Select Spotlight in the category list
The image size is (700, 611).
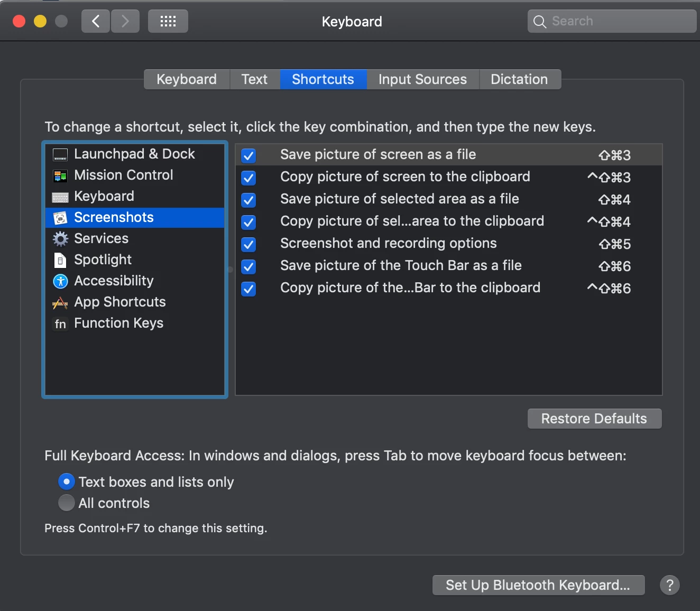pyautogui.click(x=135, y=260)
